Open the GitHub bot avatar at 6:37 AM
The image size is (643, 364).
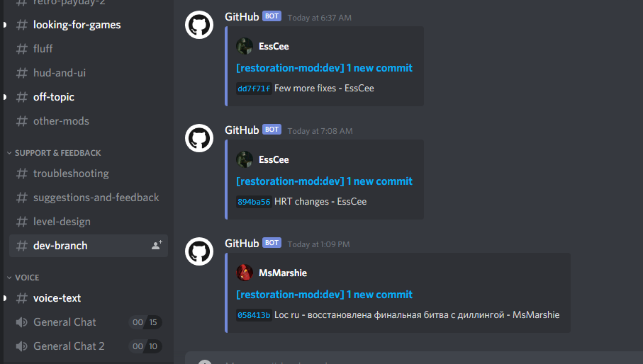pos(199,25)
